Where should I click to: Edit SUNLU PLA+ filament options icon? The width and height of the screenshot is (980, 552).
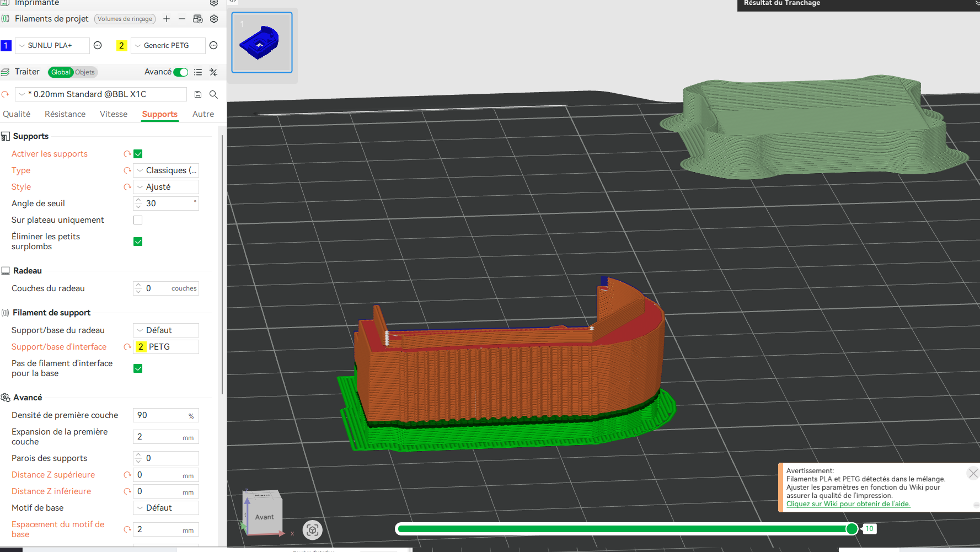tap(98, 45)
